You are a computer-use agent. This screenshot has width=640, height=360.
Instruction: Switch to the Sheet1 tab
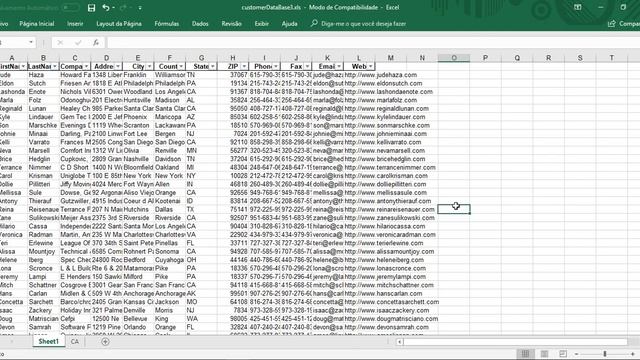(x=49, y=342)
